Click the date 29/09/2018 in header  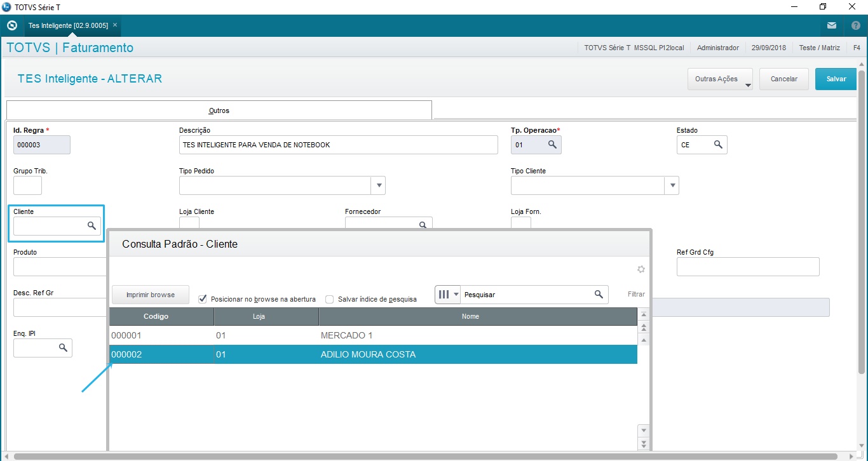(x=769, y=48)
